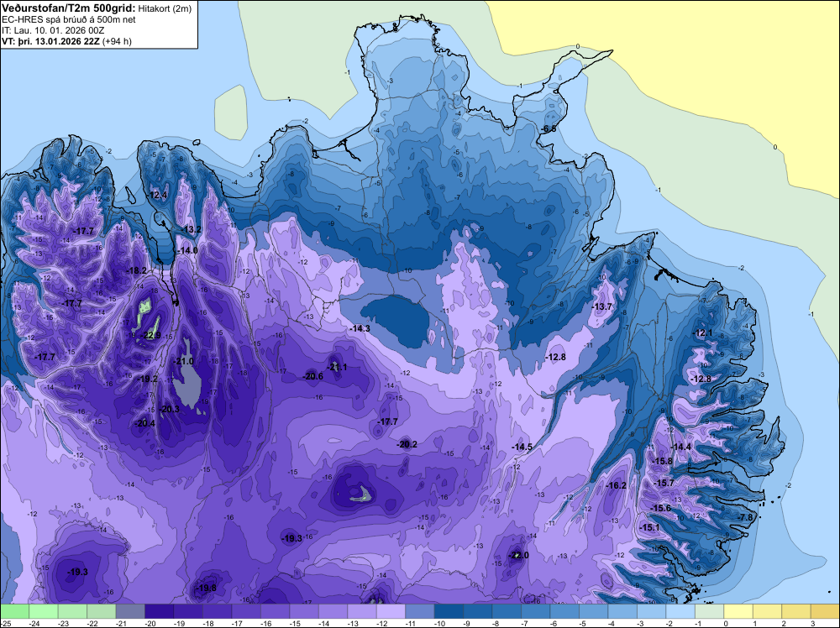This screenshot has width=840, height=628.
Task: Select the dark blue legend swatch labeled -10
Action: point(449,611)
